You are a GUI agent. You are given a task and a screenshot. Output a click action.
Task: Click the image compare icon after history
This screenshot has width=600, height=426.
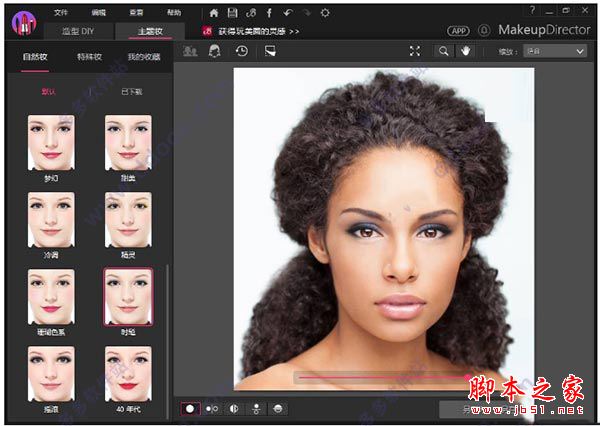click(x=270, y=51)
